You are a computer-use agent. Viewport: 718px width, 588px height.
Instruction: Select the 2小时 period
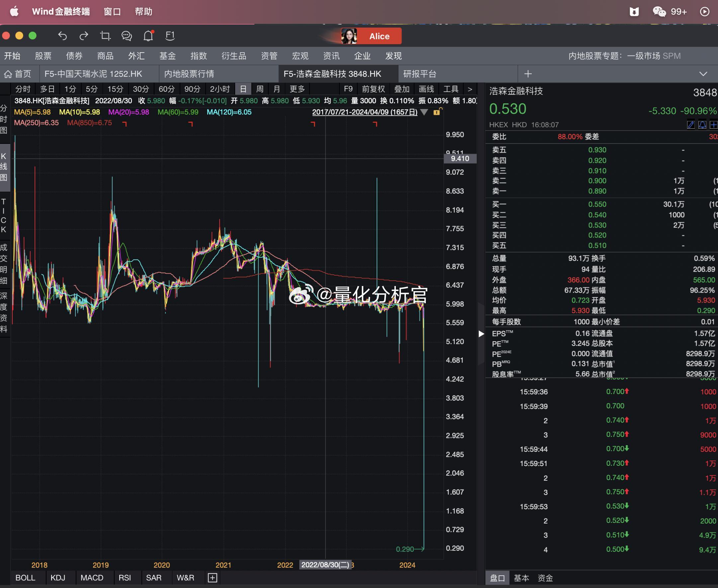pyautogui.click(x=220, y=89)
